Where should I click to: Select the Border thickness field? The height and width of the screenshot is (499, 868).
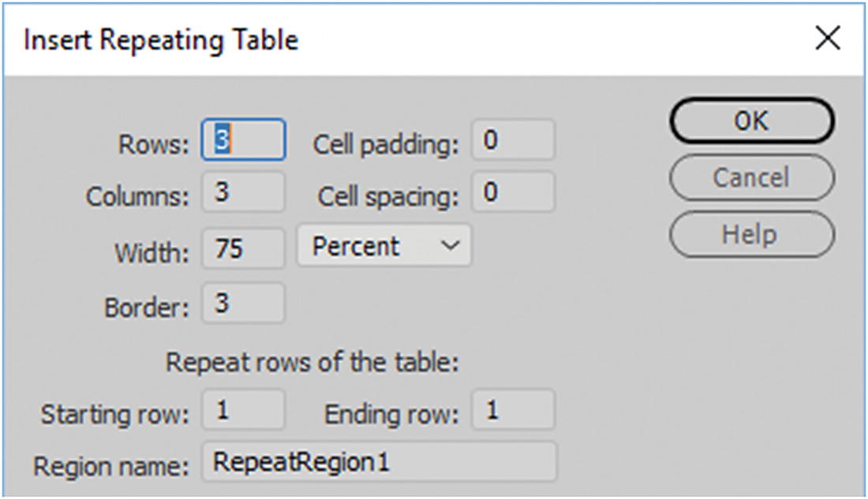[x=243, y=303]
